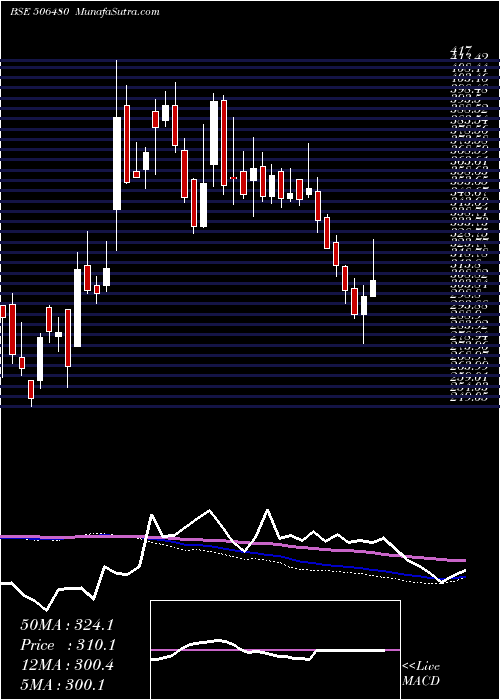Click the last white candle at right
Viewport: 500px width, 700px height.
[373, 288]
